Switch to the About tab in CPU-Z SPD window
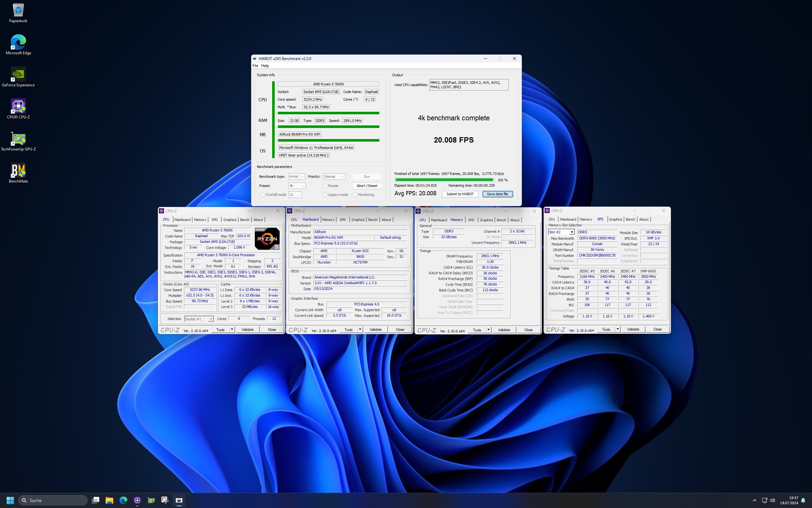812x508 pixels. [644, 219]
